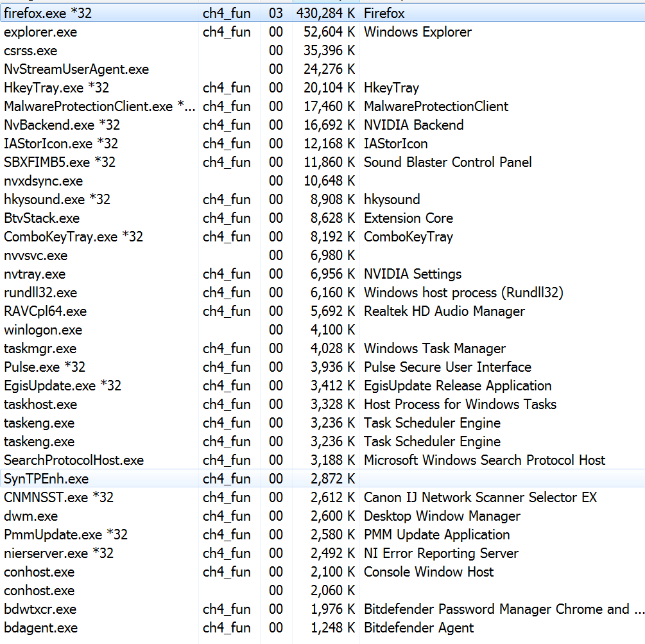Screen dimensions: 645x644
Task: Click Realtek HD Audio Manager description
Action: point(445,311)
